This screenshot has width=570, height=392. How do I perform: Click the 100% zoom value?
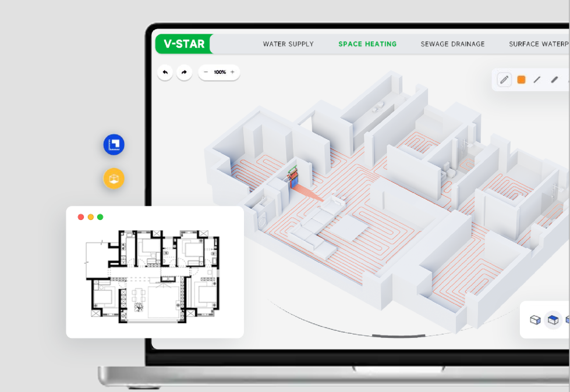[x=219, y=72]
